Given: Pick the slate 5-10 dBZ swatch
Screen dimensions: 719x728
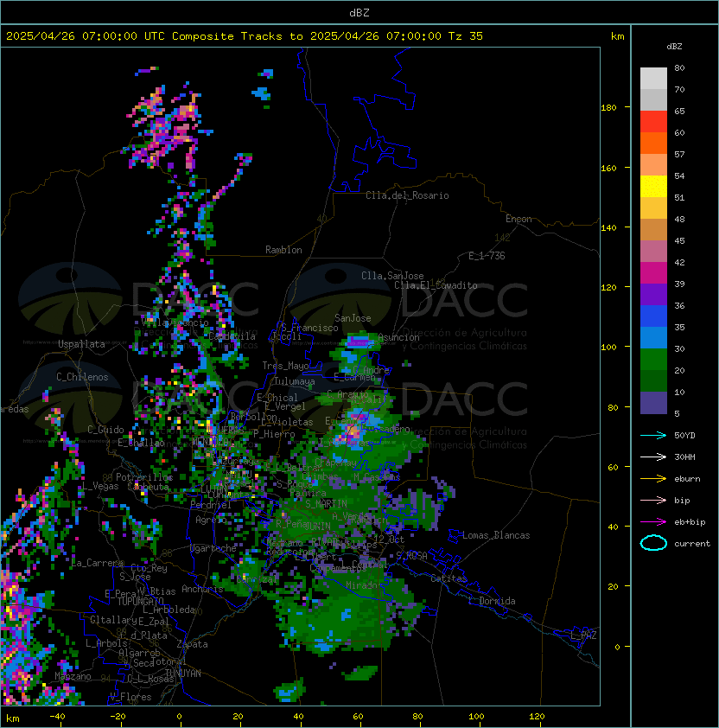Looking at the screenshot, I should [653, 403].
